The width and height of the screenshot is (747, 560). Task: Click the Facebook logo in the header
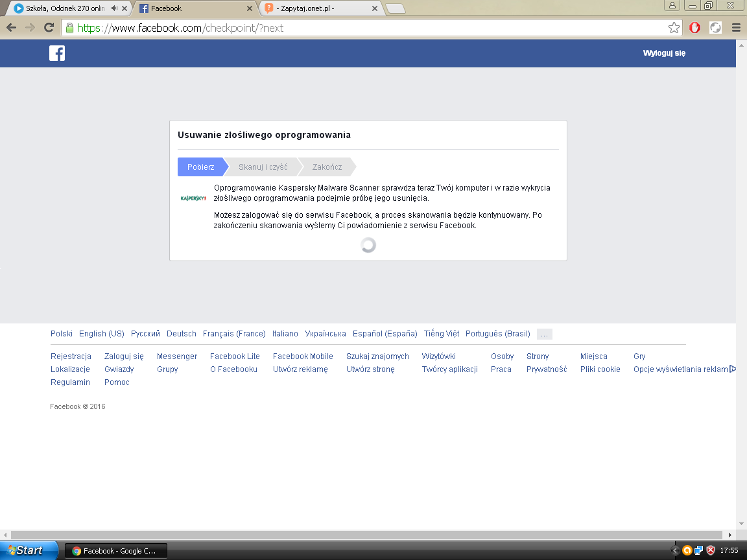point(57,53)
